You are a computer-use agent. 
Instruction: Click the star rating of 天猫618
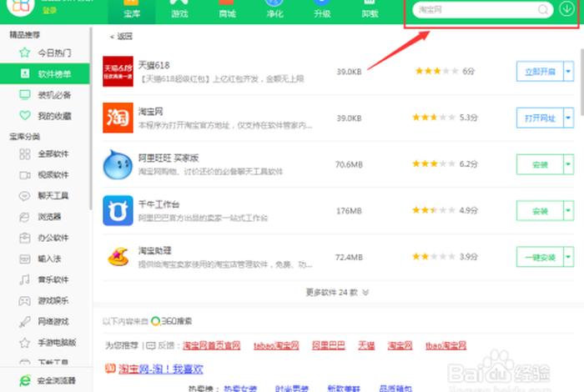(x=436, y=71)
